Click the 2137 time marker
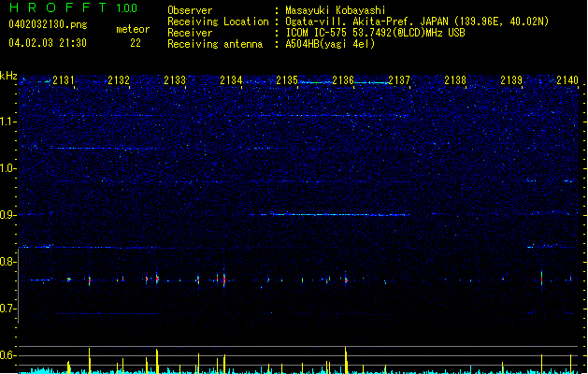The image size is (588, 374). coord(399,79)
